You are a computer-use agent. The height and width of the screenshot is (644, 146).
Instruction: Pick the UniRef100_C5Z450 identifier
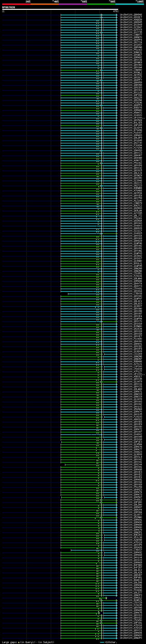coord(131,620)
